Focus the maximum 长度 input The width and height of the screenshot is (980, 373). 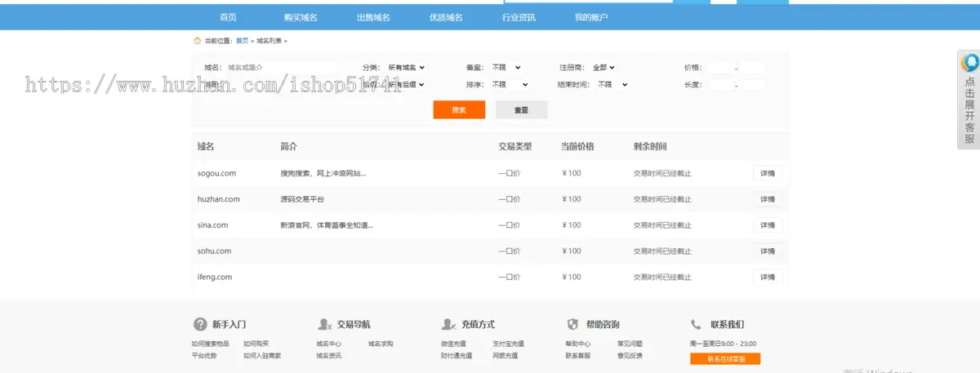(752, 84)
